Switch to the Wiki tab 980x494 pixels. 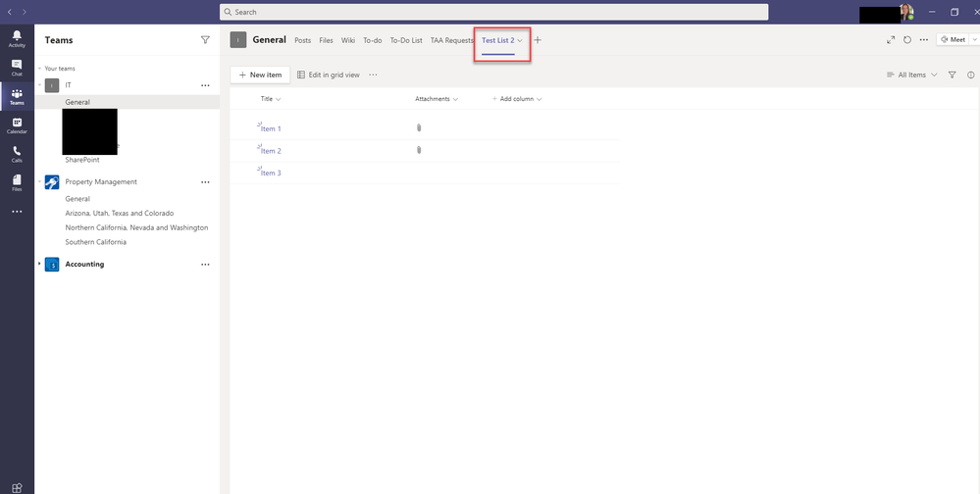pyautogui.click(x=348, y=40)
